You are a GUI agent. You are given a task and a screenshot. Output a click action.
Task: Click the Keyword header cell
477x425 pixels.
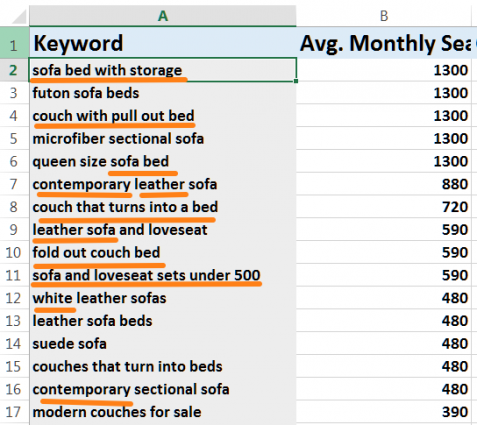pos(163,43)
